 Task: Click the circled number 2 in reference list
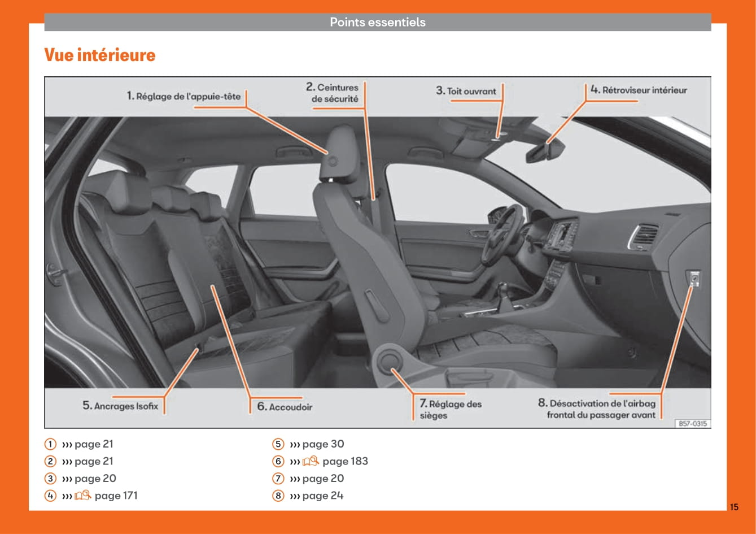(51, 462)
